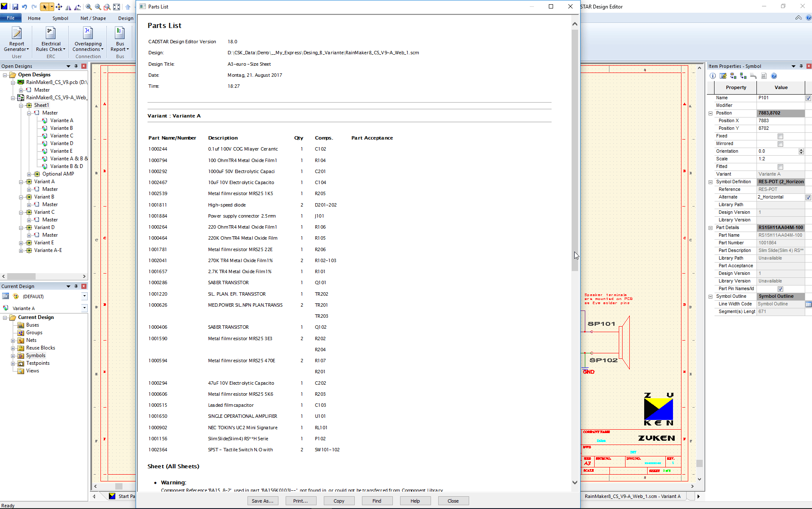The height and width of the screenshot is (509, 812).
Task: Select Variante C in the design tree
Action: click(x=62, y=136)
